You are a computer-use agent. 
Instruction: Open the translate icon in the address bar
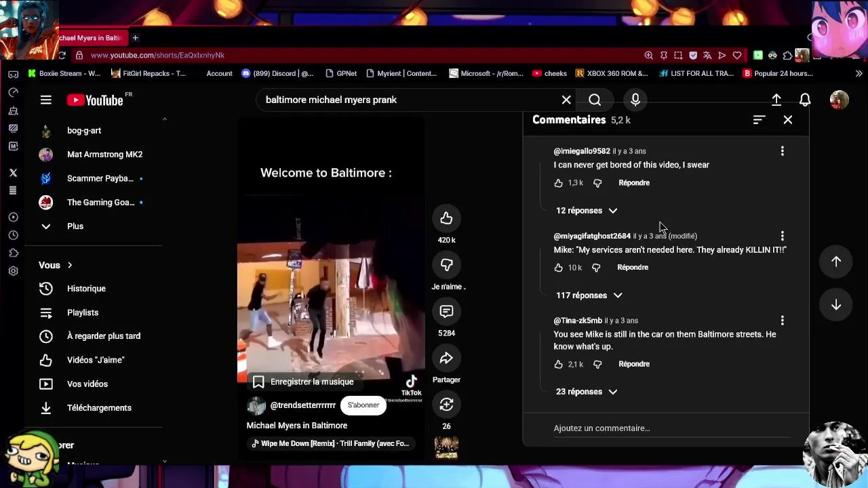pos(707,56)
